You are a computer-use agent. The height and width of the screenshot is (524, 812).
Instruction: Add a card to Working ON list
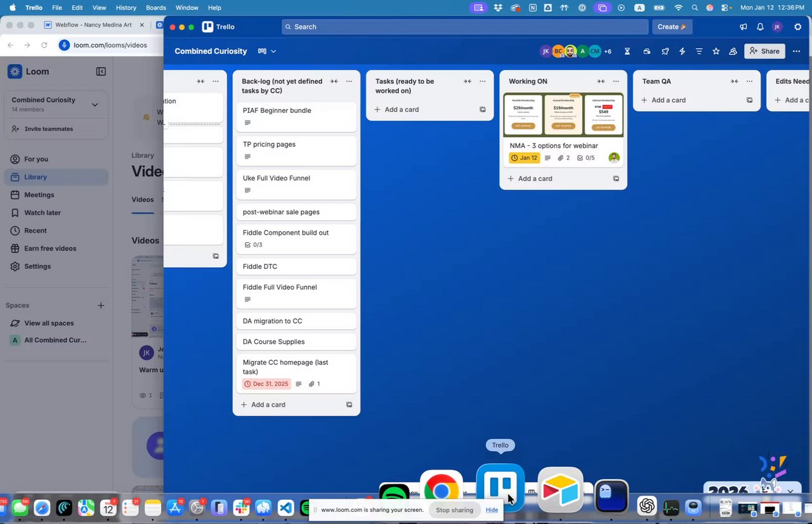click(x=556, y=179)
